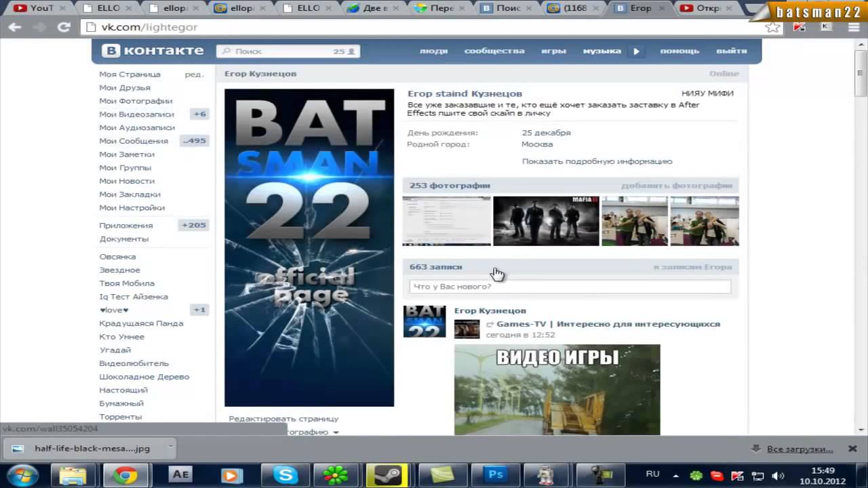Click the music play button in VK header
This screenshot has height=488, width=868.
(636, 51)
